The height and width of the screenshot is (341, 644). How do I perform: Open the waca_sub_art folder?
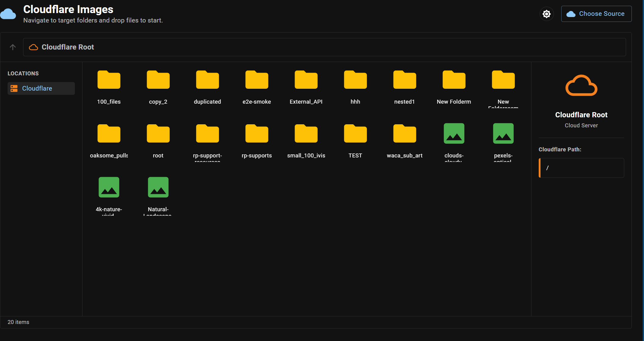point(404,141)
